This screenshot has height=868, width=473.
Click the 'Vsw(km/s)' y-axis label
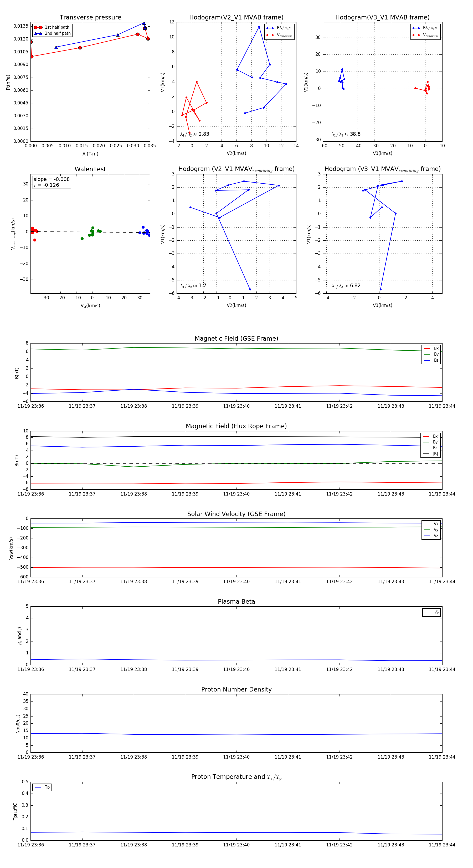click(11, 548)
